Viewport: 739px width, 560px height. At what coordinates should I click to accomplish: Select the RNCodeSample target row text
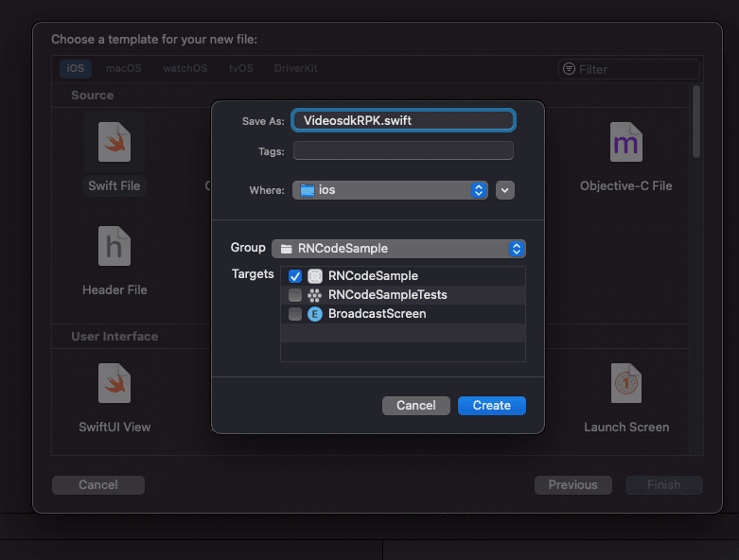coord(373,275)
